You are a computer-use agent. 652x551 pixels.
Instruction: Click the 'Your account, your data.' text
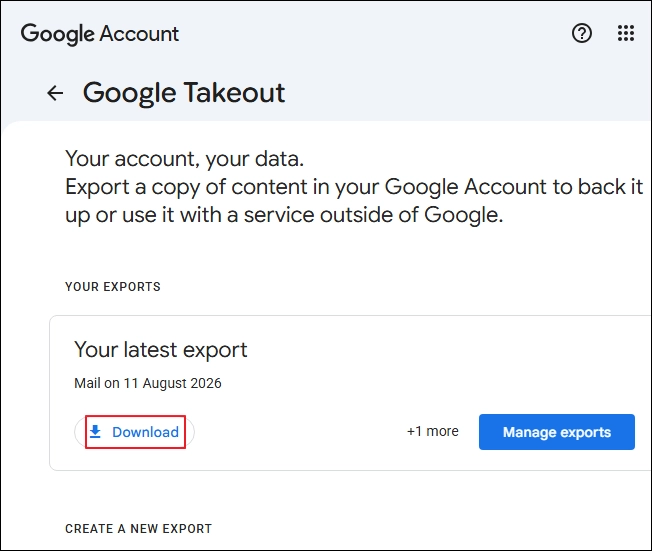tap(185, 159)
